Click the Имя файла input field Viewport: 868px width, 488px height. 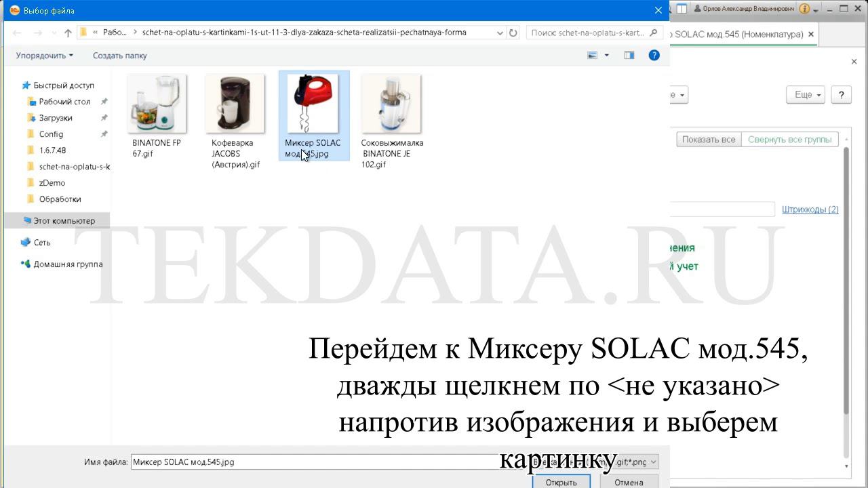[330, 462]
